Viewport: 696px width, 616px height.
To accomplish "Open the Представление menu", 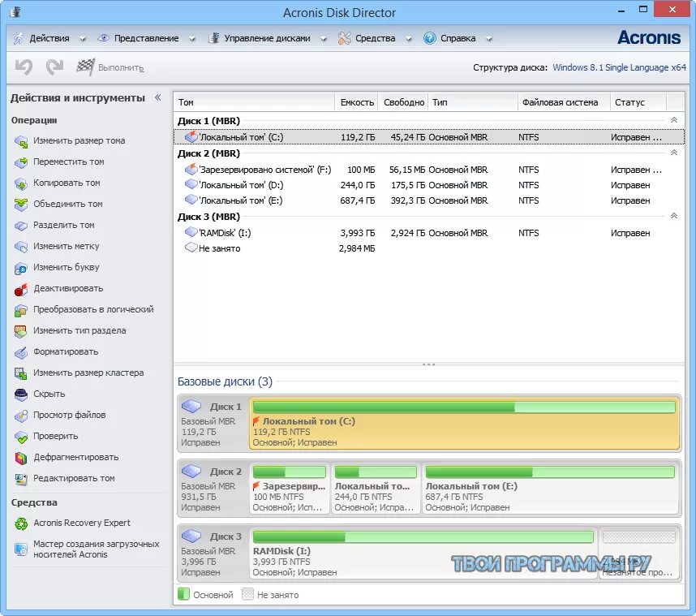I will [x=147, y=39].
